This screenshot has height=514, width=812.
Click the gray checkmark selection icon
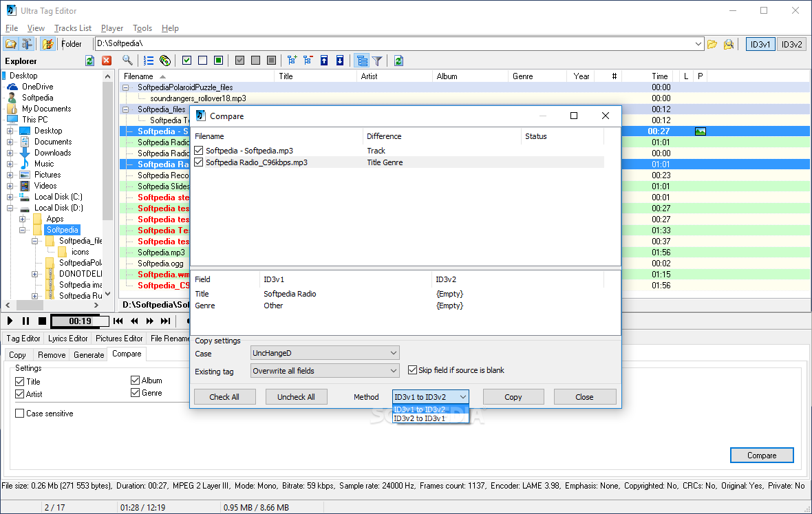239,61
